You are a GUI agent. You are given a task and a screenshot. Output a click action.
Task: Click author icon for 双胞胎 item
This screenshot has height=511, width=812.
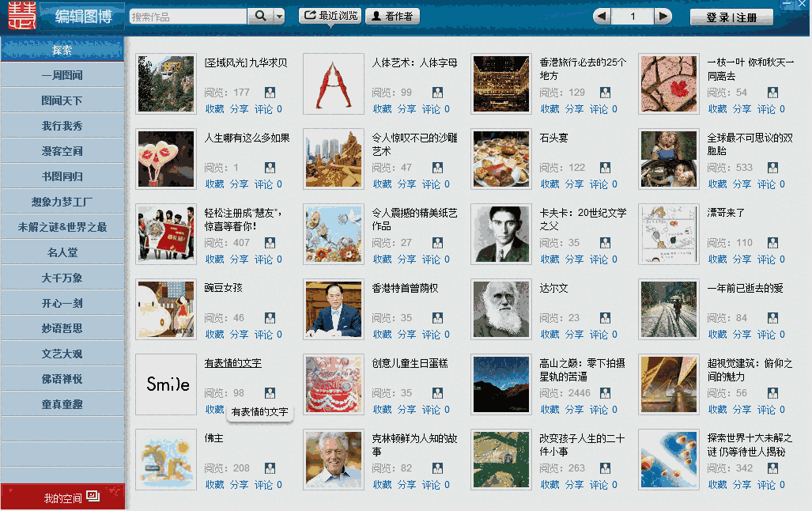[772, 168]
